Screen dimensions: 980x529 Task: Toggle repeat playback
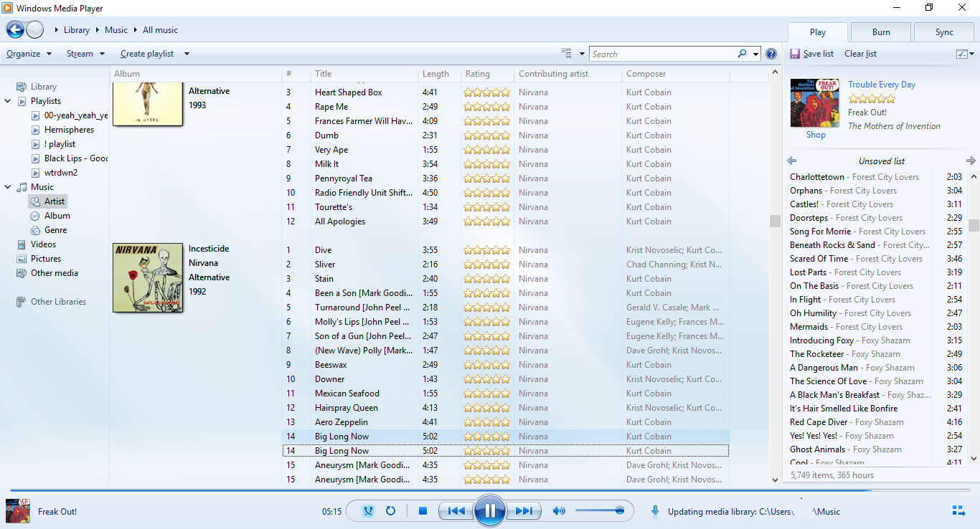tap(391, 511)
